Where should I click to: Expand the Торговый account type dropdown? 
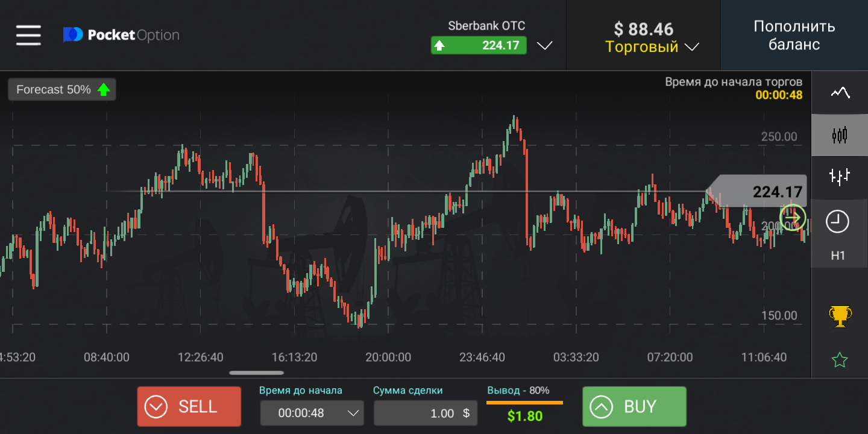(692, 47)
